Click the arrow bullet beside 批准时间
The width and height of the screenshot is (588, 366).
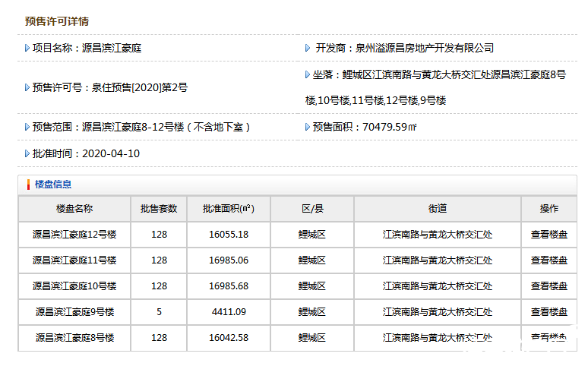(x=27, y=153)
